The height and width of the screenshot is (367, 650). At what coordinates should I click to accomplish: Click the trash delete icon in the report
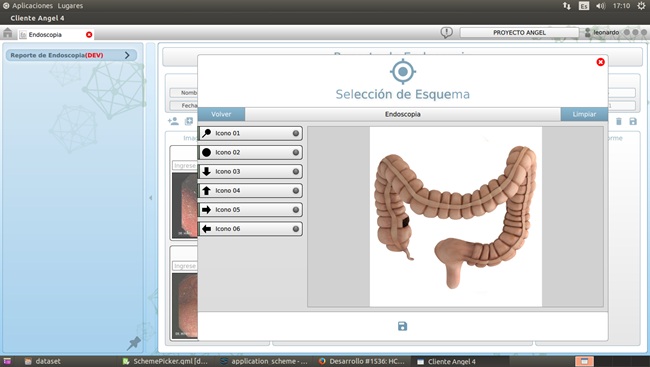(x=618, y=121)
